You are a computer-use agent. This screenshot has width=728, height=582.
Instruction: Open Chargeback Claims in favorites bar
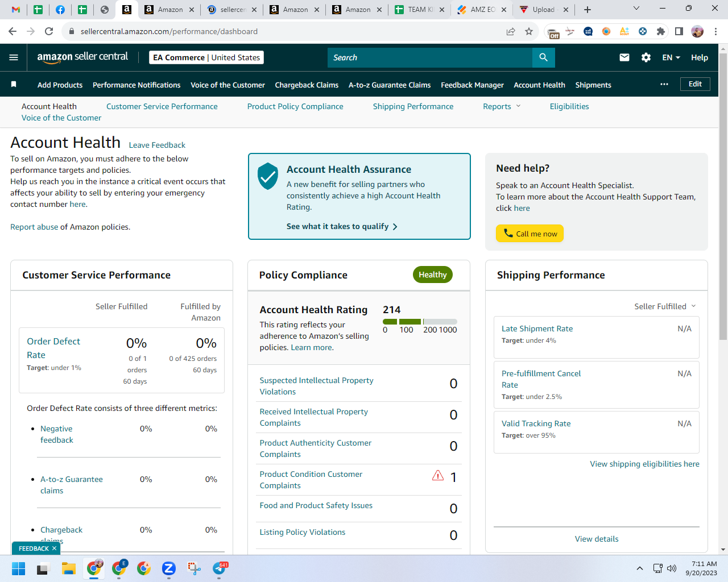(x=307, y=85)
